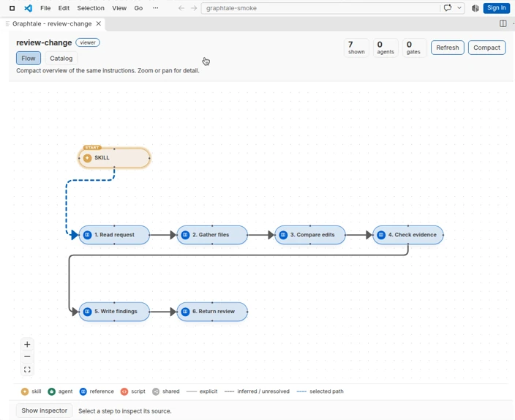Expand the chat dropdown arrow
This screenshot has width=515, height=420.
coord(459,8)
